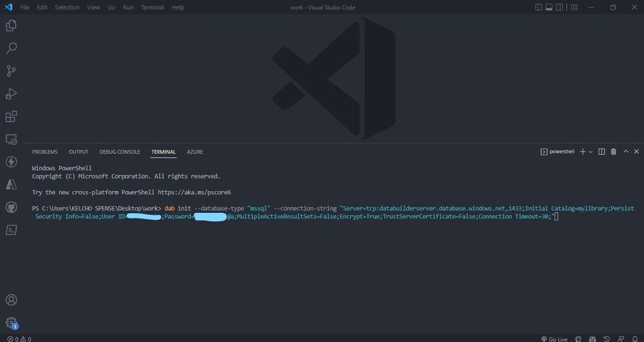Open the GitHub view in activity bar
Viewport: 644px width, 342px height.
11,207
